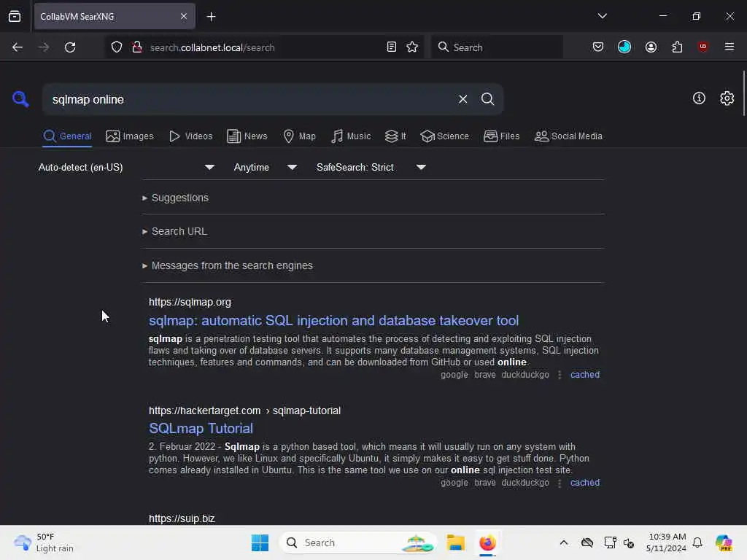
Task: Click the blue circular extension icon
Action: [x=624, y=47]
